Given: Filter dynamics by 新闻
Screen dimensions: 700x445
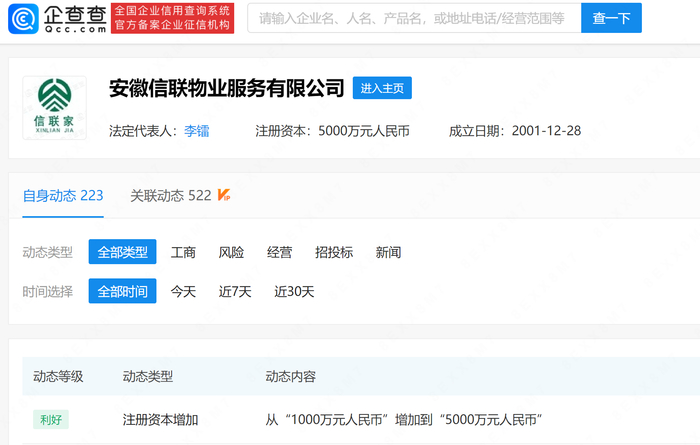Looking at the screenshot, I should [x=388, y=252].
